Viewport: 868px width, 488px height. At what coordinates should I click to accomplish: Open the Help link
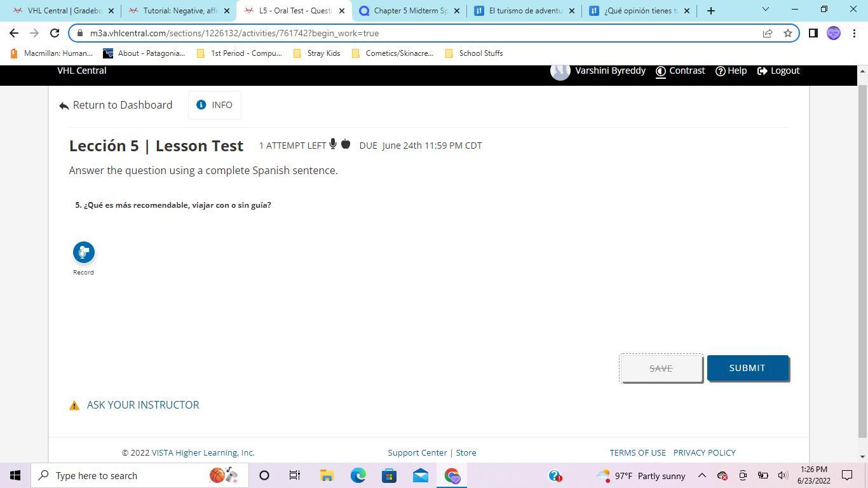(731, 71)
